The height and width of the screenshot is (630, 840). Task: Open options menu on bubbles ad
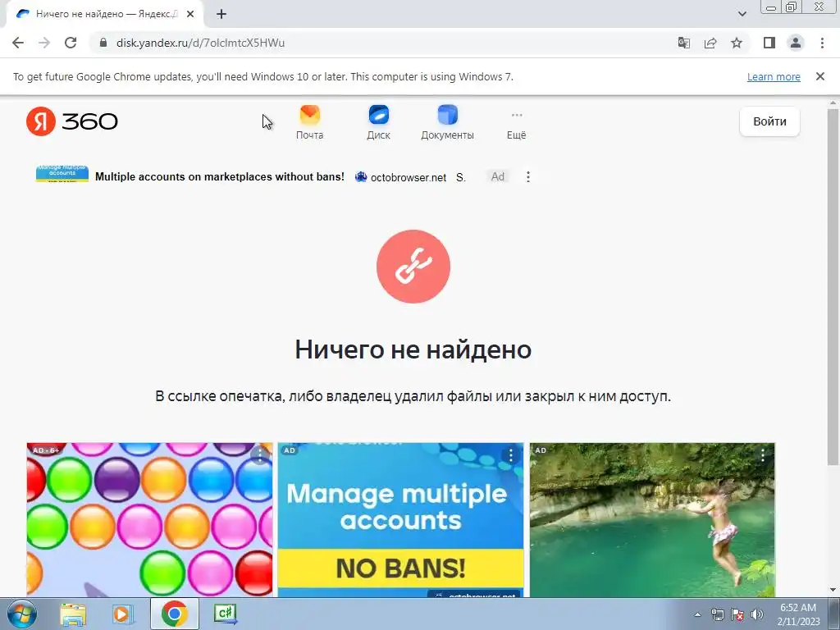click(x=260, y=455)
